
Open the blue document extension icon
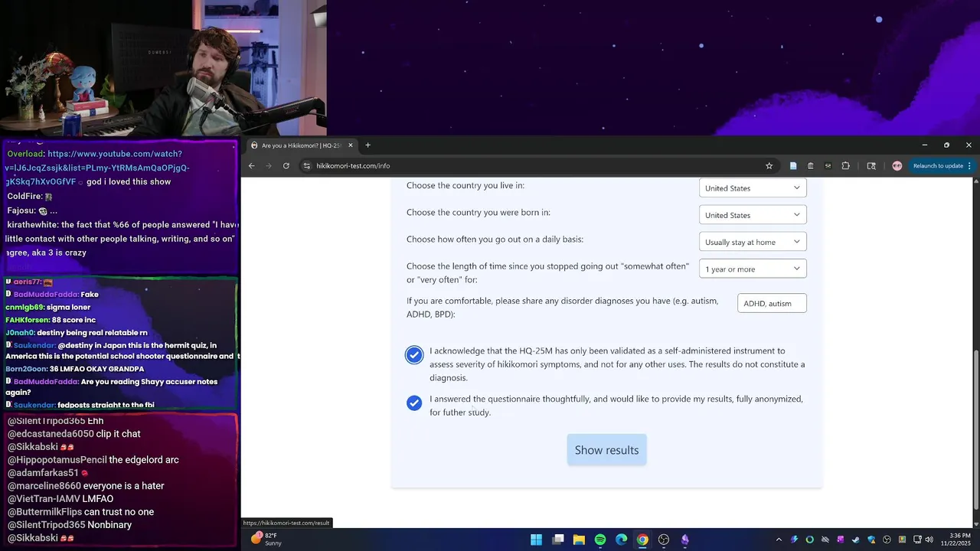tap(793, 165)
